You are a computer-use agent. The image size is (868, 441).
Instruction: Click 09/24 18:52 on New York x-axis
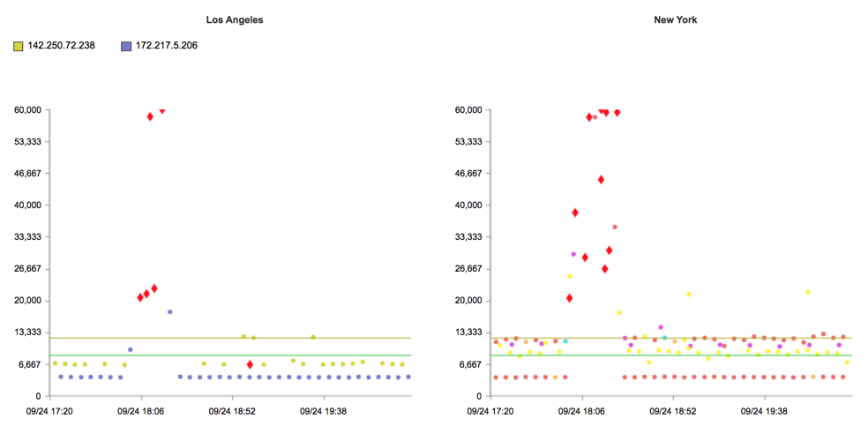point(673,412)
